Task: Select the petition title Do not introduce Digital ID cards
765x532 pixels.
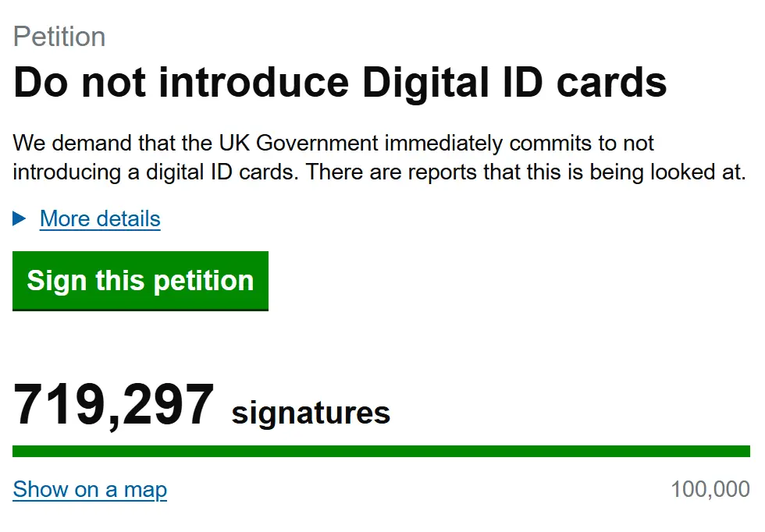Action: click(x=340, y=81)
